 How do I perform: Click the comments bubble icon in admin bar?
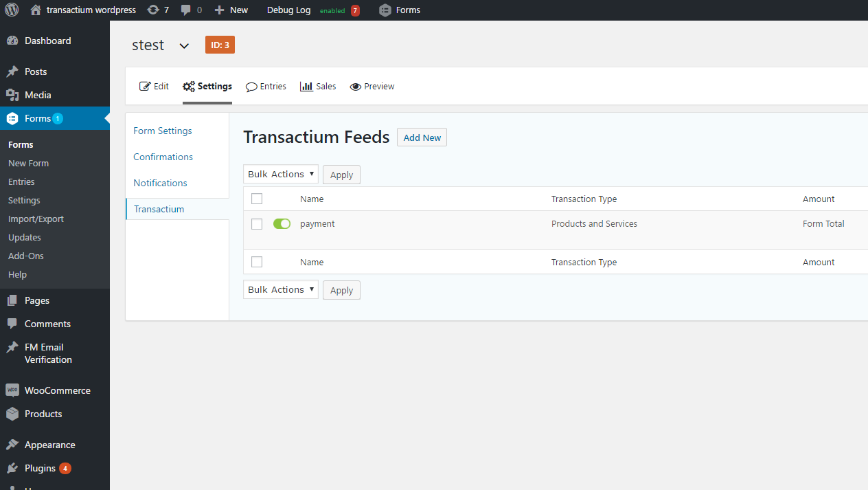186,10
